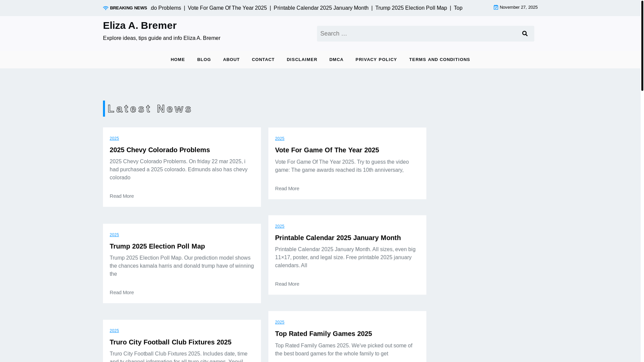Image resolution: width=644 pixels, height=362 pixels.
Task: Click ticker link Printable Calendar 2025 January Month
Action: [321, 8]
